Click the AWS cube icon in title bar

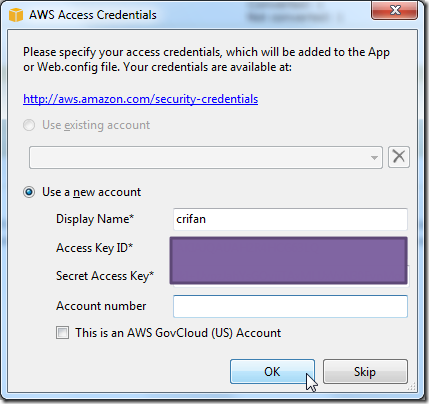point(16,15)
